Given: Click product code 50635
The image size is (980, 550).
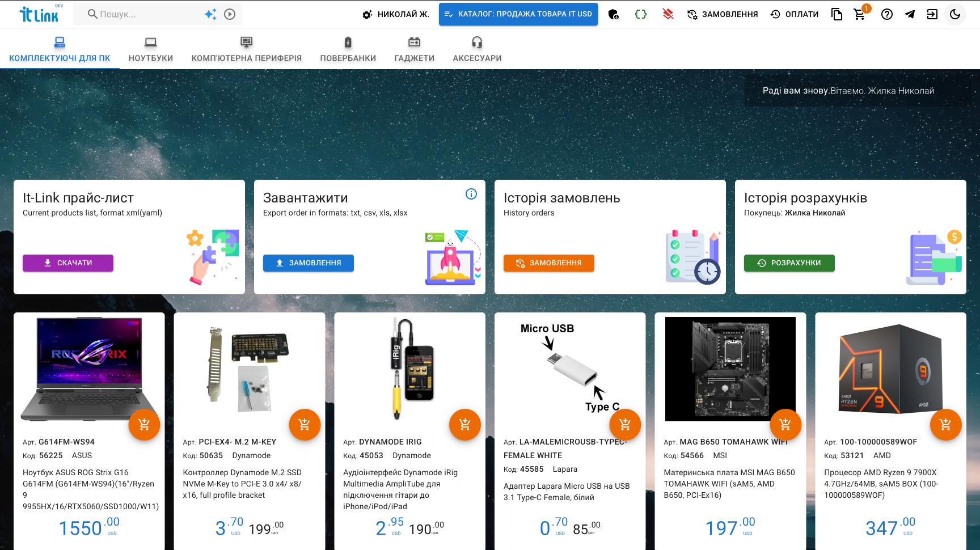Looking at the screenshot, I should click(x=211, y=455).
